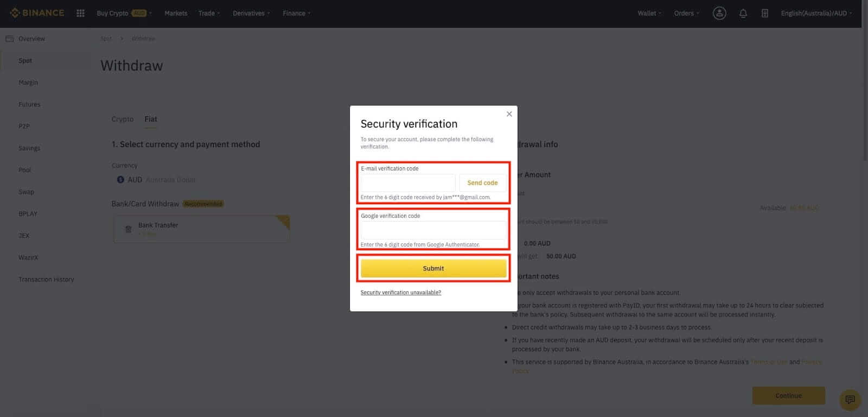
Task: Close the Security verification dialog
Action: click(509, 114)
